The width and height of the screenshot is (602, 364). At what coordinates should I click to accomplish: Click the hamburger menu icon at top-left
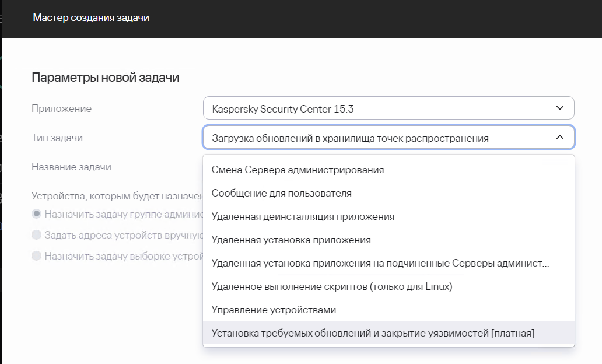click(1, 18)
